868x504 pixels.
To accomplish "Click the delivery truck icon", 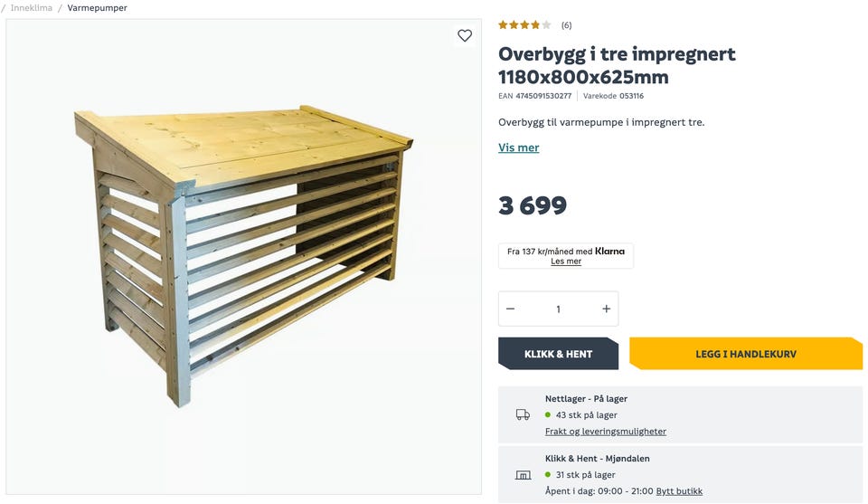I will (523, 414).
